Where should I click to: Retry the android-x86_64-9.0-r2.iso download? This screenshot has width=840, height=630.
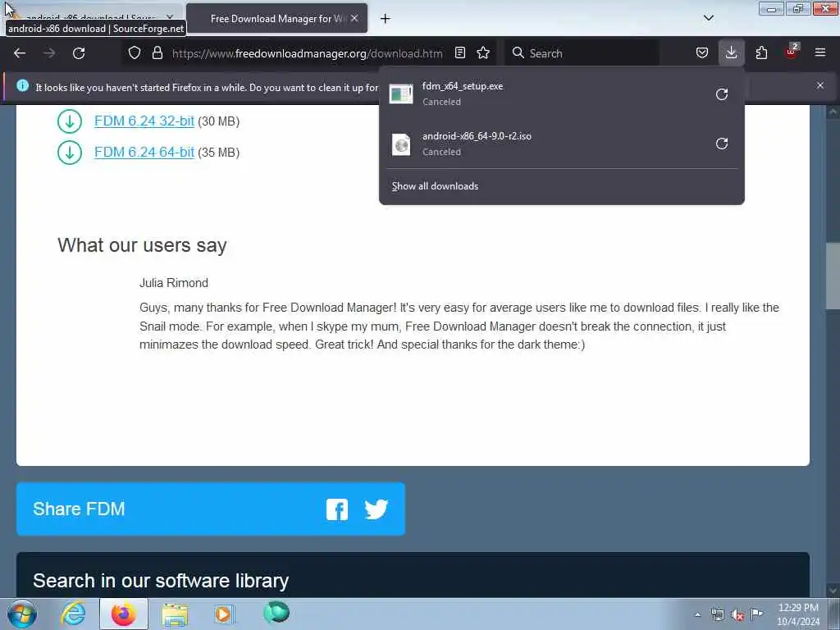(x=722, y=144)
